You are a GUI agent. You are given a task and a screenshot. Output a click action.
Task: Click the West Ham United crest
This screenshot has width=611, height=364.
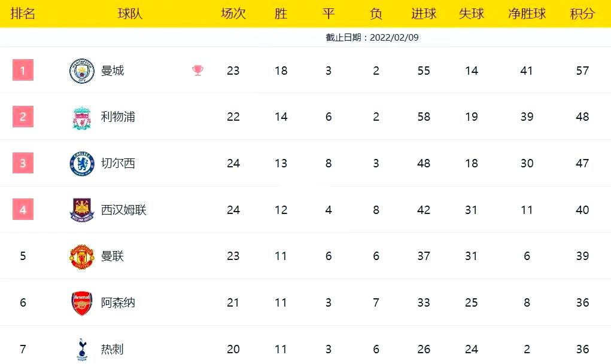[82, 210]
